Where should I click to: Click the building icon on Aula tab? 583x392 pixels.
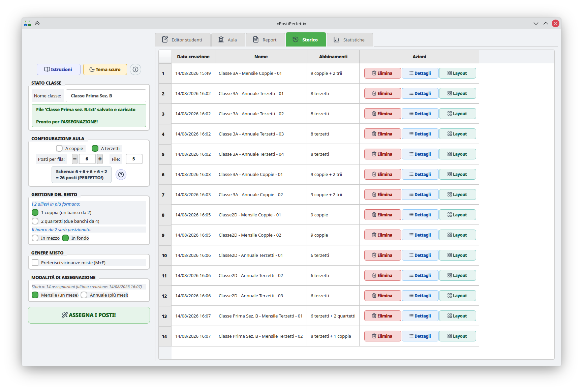point(221,39)
